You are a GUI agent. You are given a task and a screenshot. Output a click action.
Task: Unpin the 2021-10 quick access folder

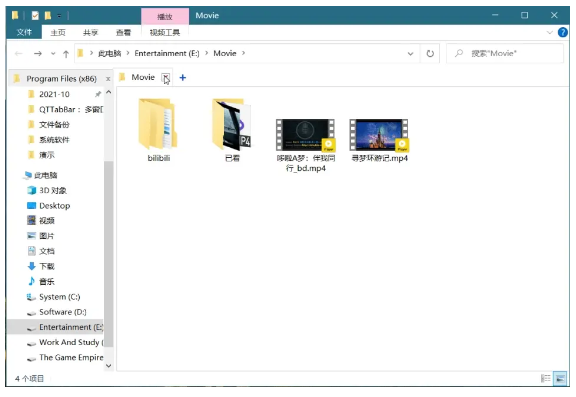click(x=98, y=94)
